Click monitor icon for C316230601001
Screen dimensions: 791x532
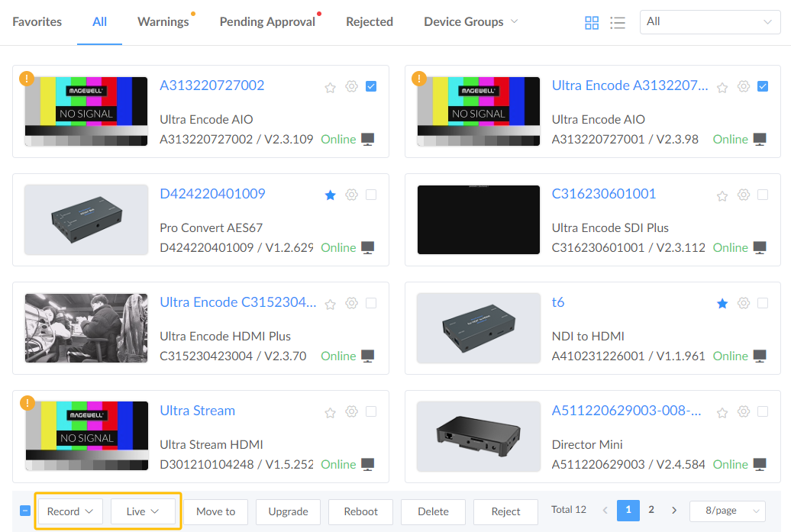760,247
